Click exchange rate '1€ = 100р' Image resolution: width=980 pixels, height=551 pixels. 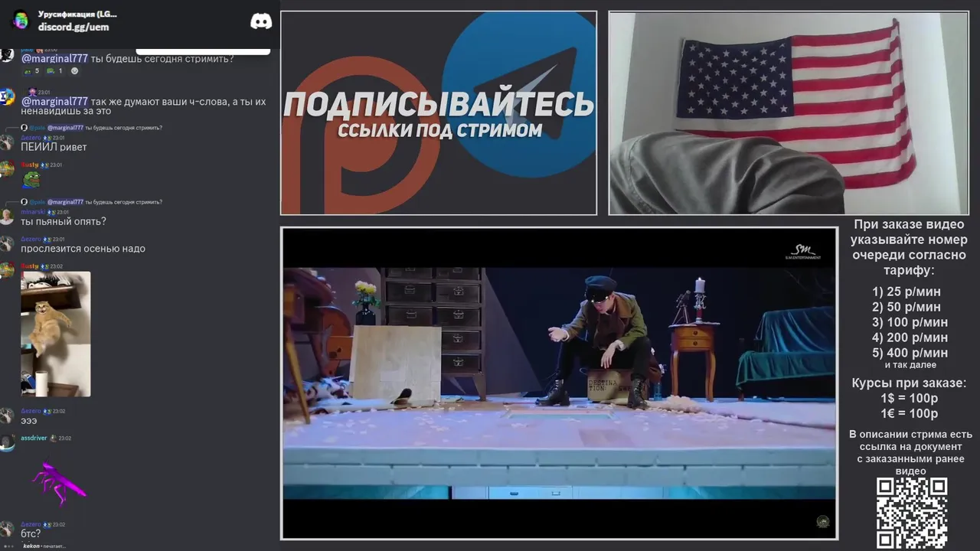pyautogui.click(x=910, y=413)
